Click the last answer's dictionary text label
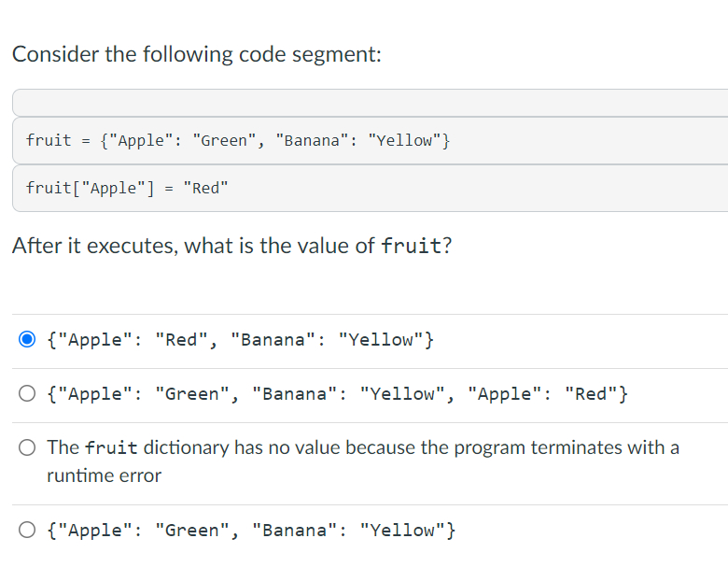Screen dimensions: 728x581 [x=251, y=531]
